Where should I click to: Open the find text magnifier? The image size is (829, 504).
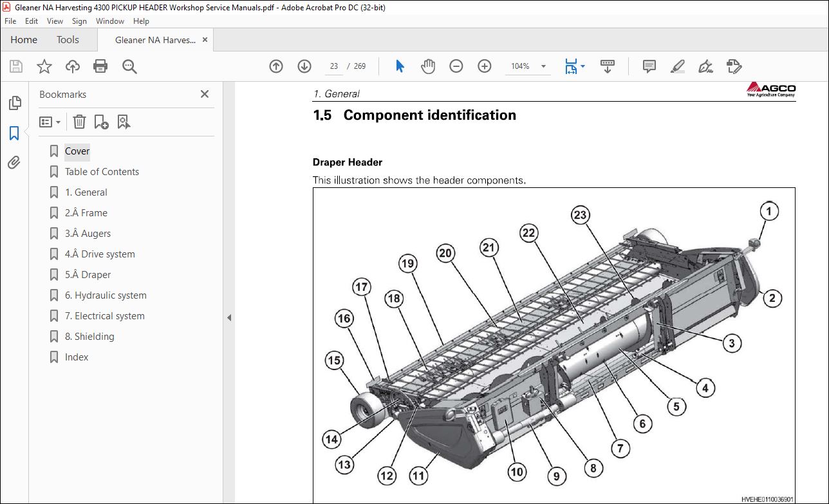(129, 66)
